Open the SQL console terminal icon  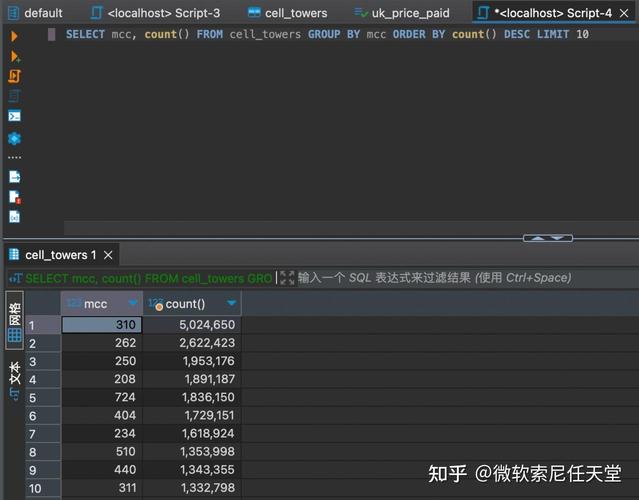[15, 116]
